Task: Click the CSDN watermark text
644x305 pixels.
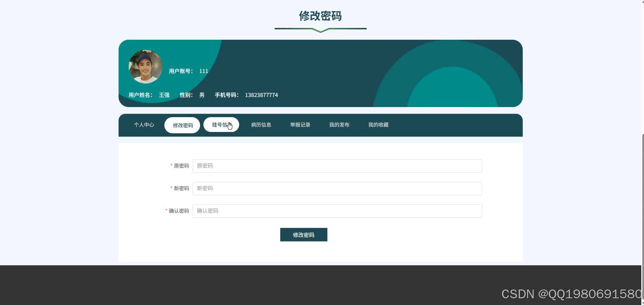Action: 571,294
